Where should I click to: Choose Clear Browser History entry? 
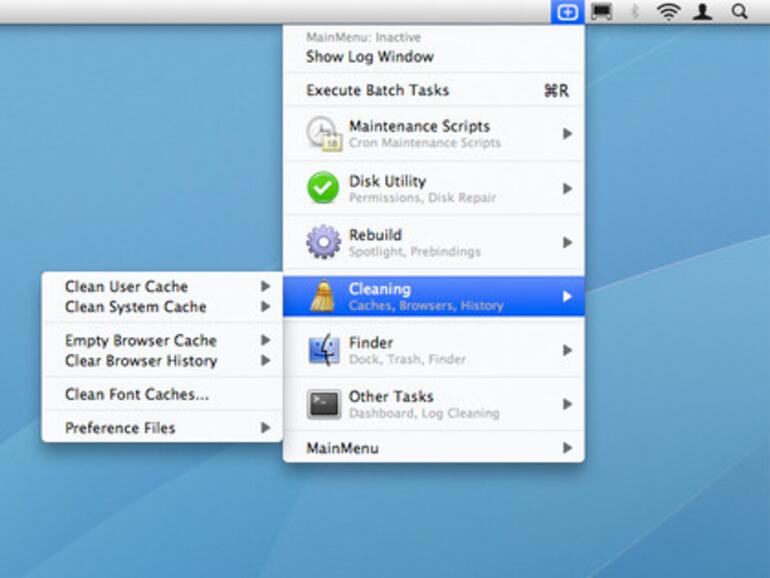[141, 361]
